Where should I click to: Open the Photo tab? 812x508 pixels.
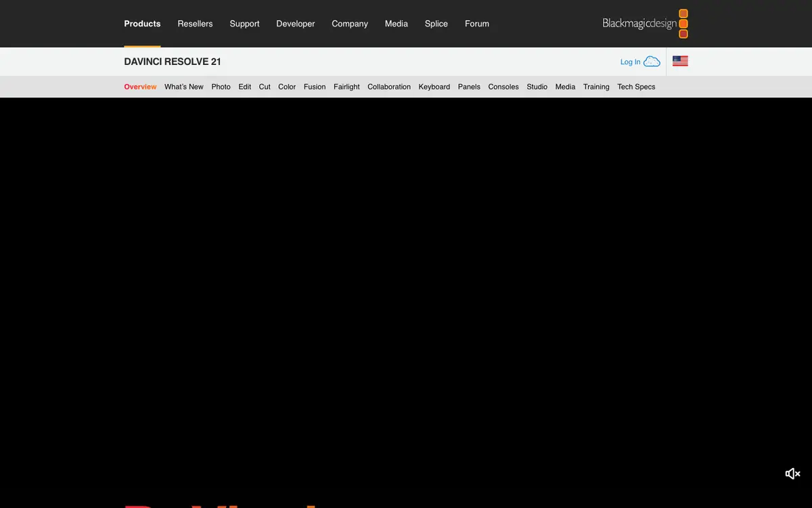pyautogui.click(x=221, y=87)
